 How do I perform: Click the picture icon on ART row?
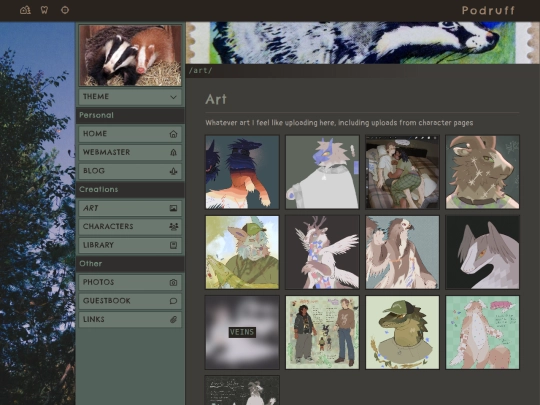173,208
